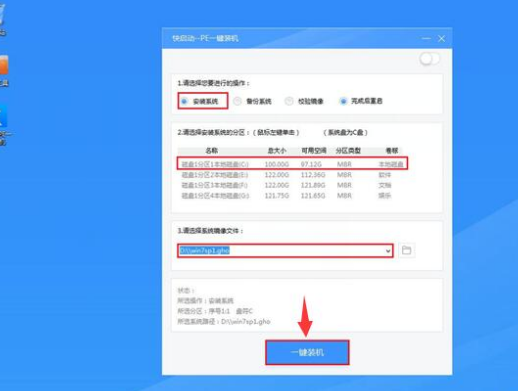Click the 97.12G free space cell
This screenshot has height=391, width=518.
311,164
